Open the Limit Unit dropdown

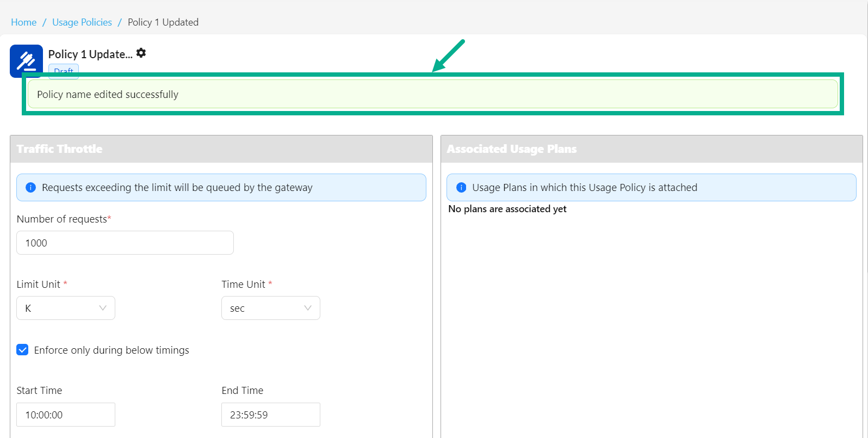coord(66,308)
